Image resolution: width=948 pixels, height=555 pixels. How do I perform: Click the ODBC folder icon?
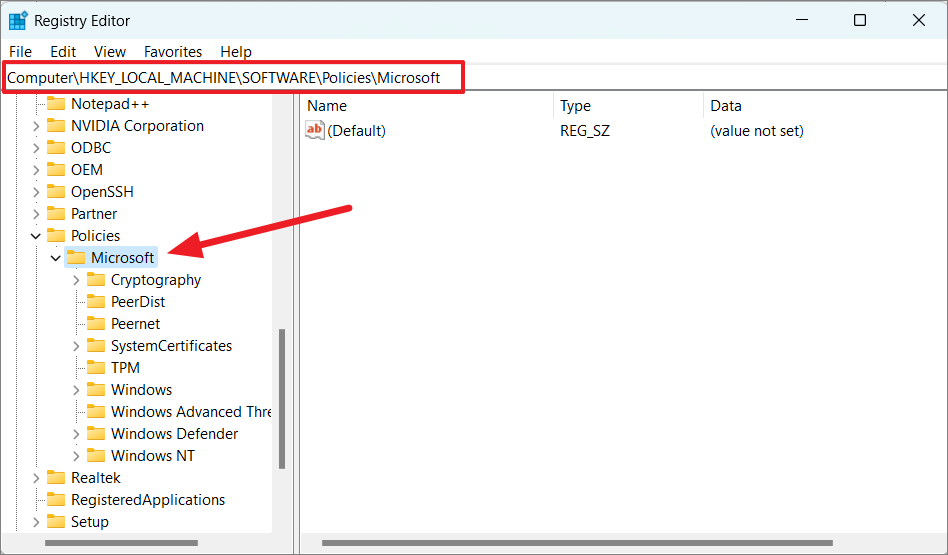(x=56, y=148)
